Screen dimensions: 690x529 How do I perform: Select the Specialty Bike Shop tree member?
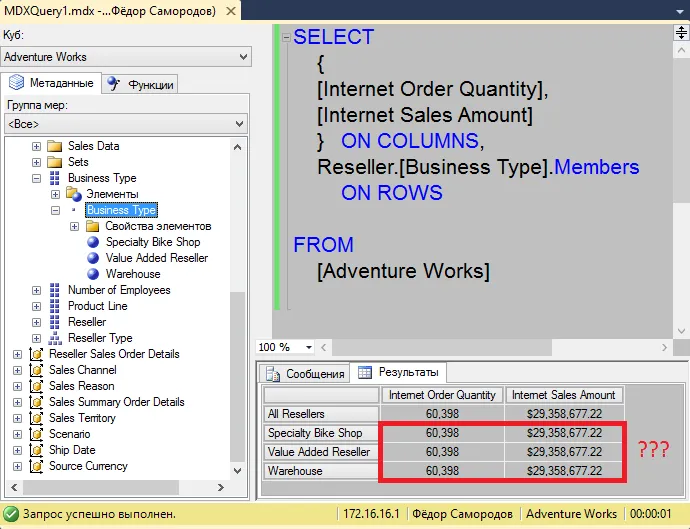click(x=153, y=242)
